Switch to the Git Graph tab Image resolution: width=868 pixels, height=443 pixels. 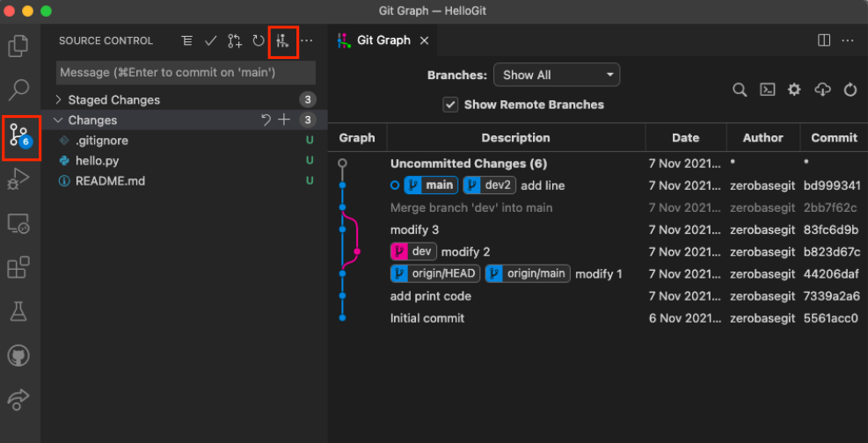coord(384,40)
